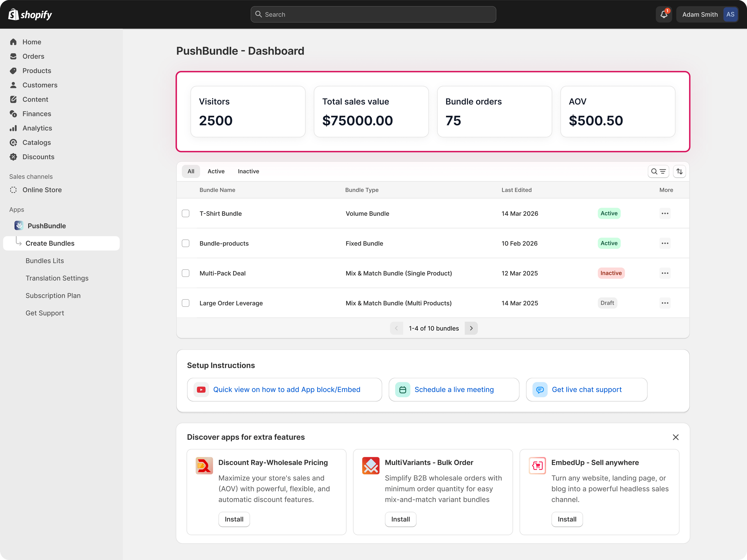Image resolution: width=747 pixels, height=560 pixels.
Task: Click the top Search field
Action: 373,15
